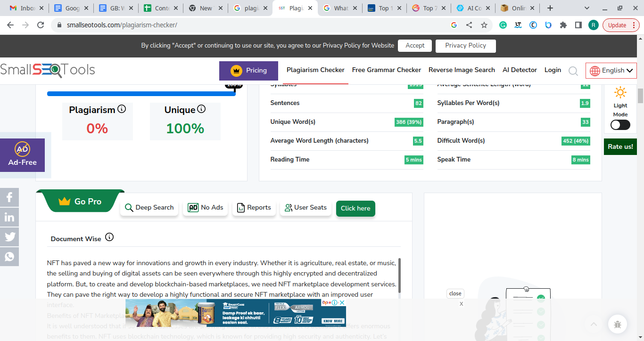This screenshot has width=644, height=341.
Task: Open the blue b extension icon
Action: (x=548, y=25)
